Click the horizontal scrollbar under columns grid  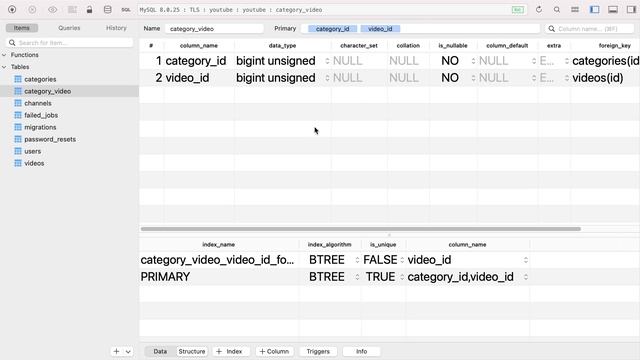[x=361, y=229]
